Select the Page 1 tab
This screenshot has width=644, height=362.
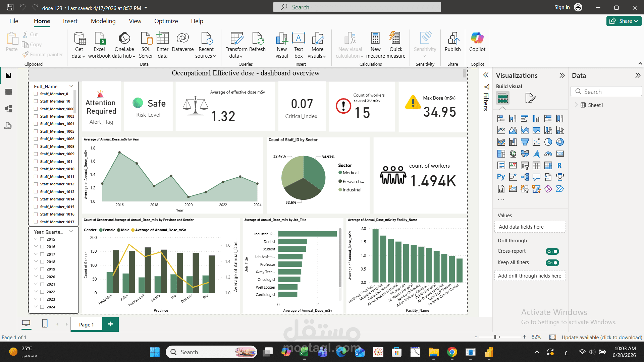pos(86,324)
